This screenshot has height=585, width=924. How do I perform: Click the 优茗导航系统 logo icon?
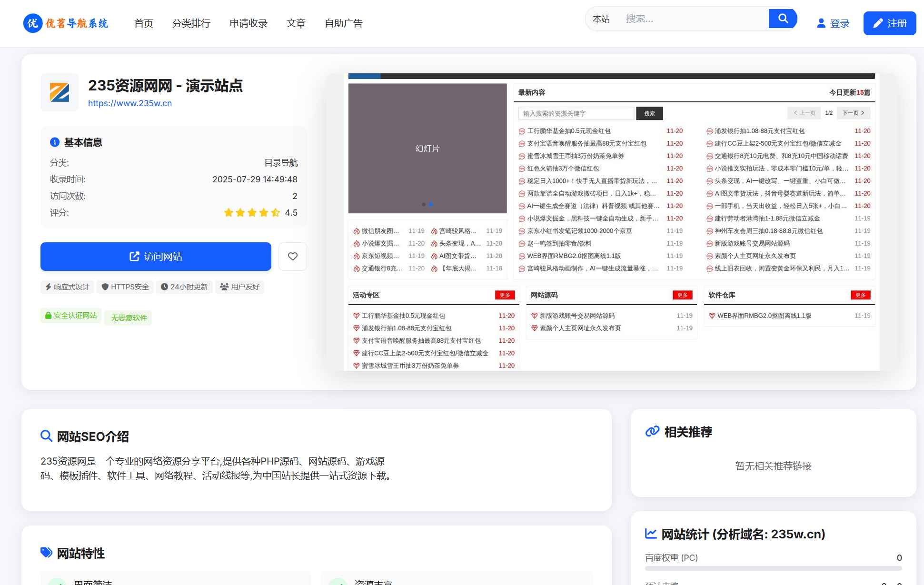pos(32,23)
